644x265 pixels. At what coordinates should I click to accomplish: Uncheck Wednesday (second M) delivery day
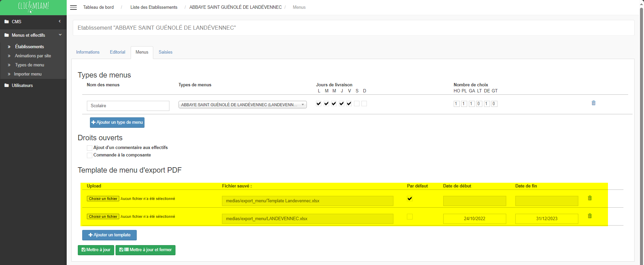click(x=334, y=104)
